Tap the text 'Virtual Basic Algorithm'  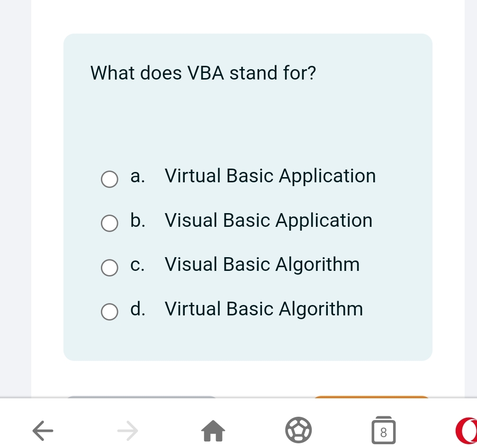point(263,308)
